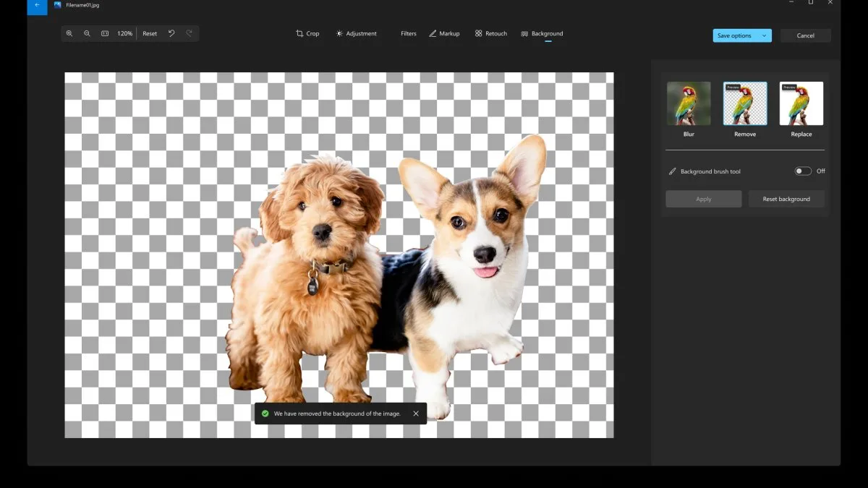Open the Crop tool
Viewport: 868px width, 488px height.
click(x=307, y=34)
